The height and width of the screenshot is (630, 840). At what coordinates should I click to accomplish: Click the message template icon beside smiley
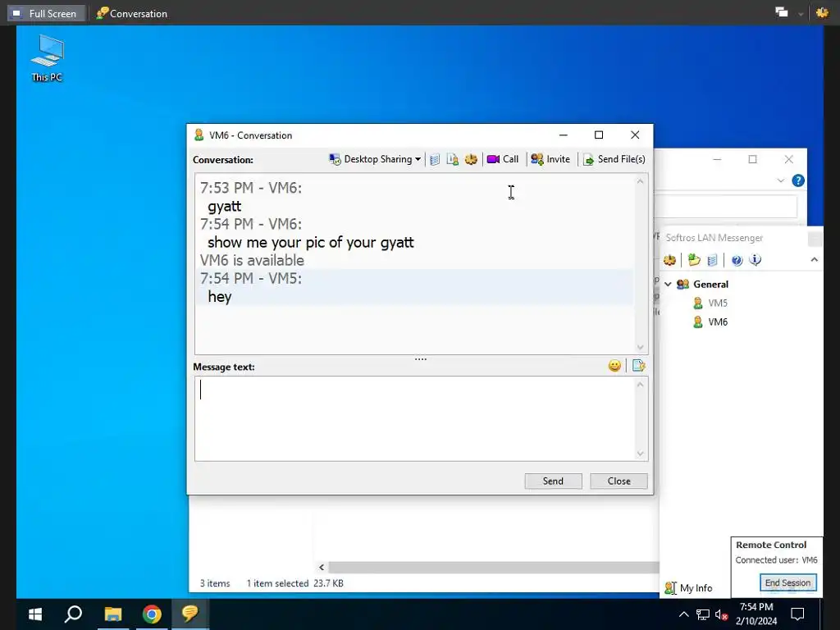tap(638, 366)
